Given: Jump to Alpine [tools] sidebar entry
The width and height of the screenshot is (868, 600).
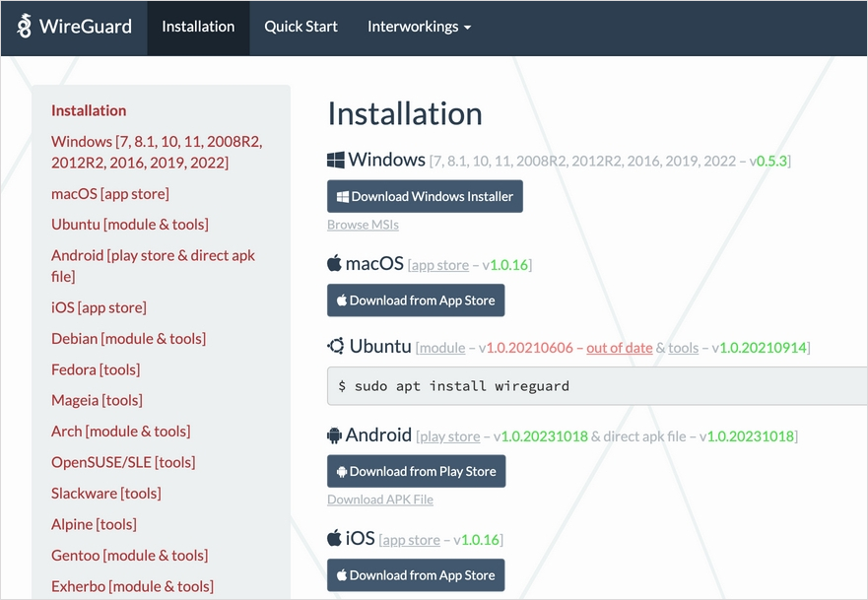Looking at the screenshot, I should [x=95, y=524].
